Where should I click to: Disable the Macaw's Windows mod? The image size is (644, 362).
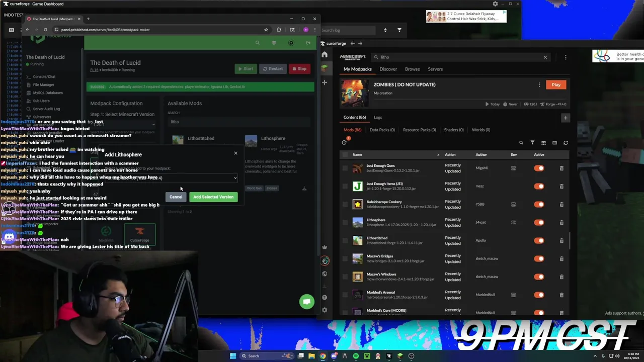pos(539,277)
